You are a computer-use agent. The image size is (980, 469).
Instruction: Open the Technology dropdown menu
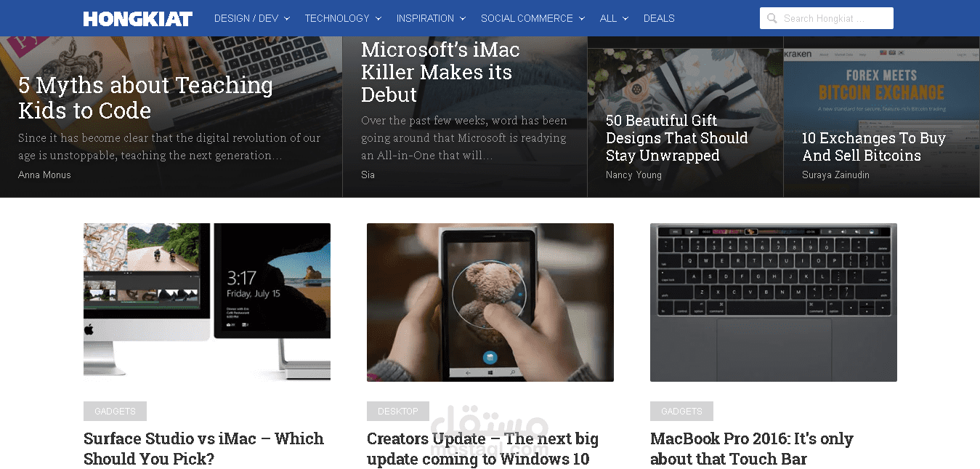[x=343, y=18]
